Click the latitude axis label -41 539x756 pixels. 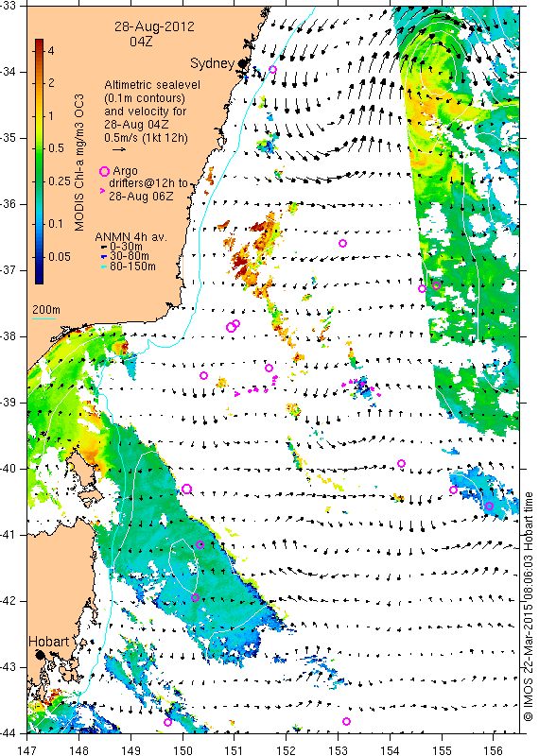(9, 535)
